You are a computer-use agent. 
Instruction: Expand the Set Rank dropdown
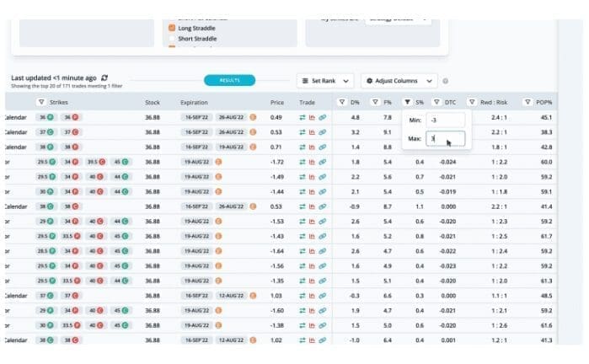click(x=325, y=81)
